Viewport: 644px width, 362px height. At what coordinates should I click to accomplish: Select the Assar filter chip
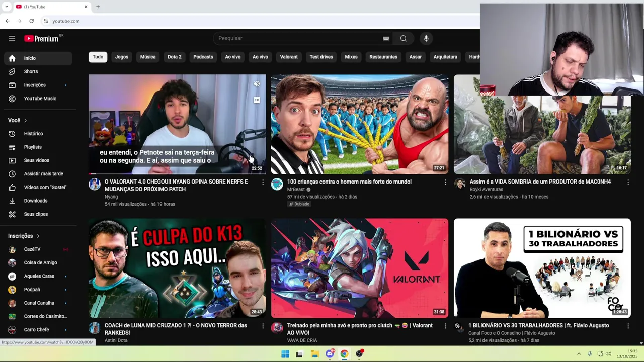[416, 57]
